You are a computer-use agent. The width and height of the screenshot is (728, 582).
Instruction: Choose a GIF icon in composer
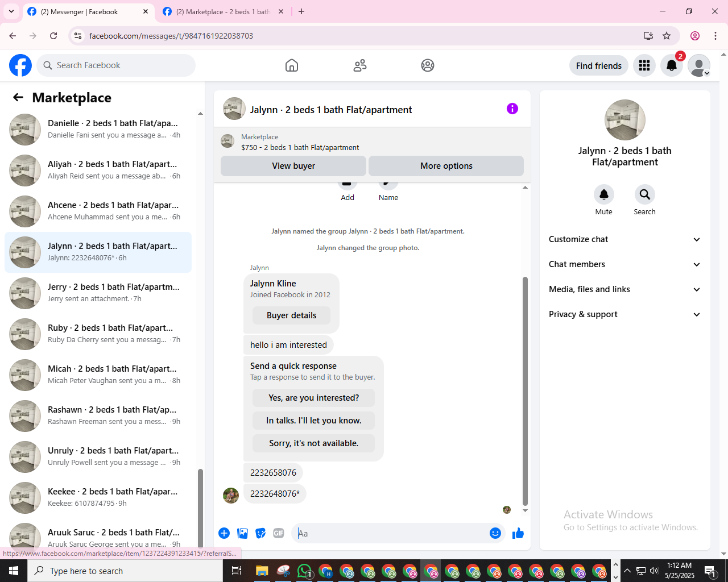pos(279,533)
